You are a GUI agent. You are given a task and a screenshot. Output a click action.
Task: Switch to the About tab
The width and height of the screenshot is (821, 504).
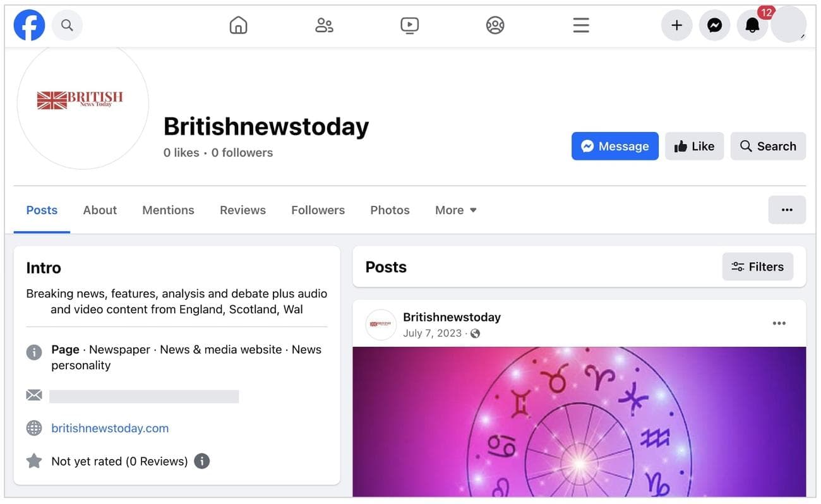click(x=99, y=210)
